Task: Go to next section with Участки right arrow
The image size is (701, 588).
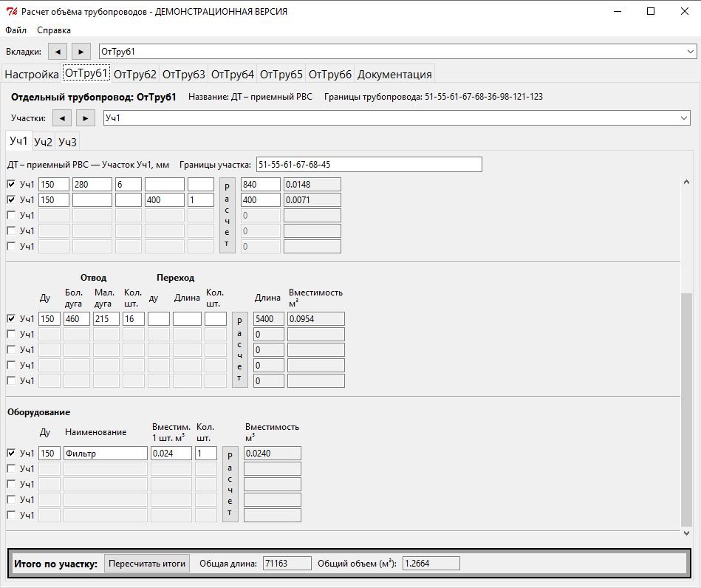Action: (x=86, y=118)
